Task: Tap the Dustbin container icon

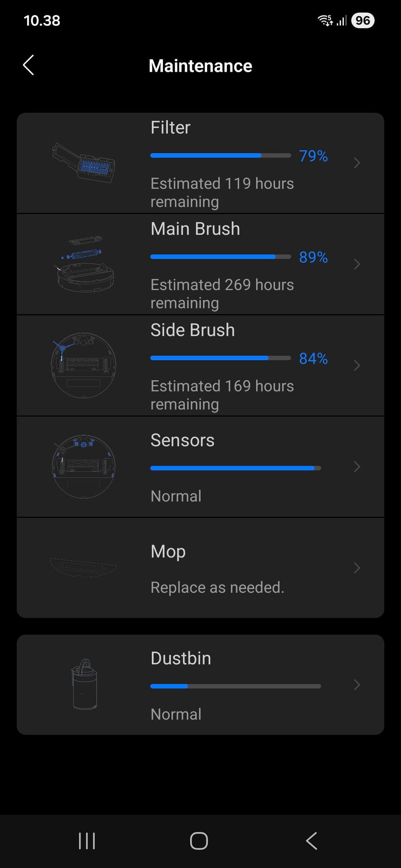Action: click(84, 684)
